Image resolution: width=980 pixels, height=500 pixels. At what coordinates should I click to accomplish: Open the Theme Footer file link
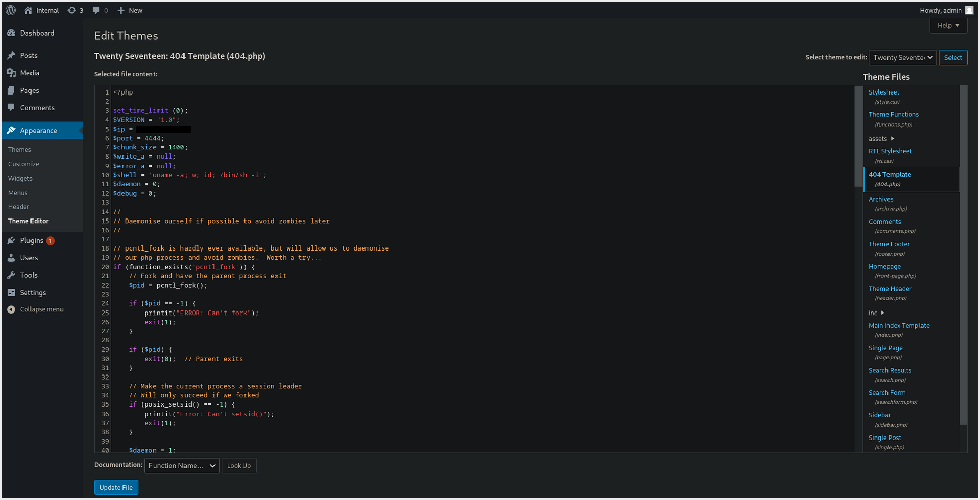point(889,244)
